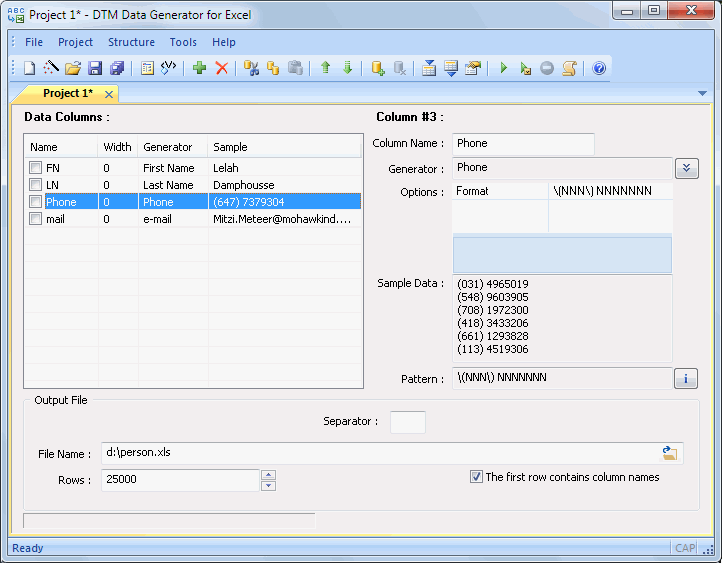Click the Pattern input field
The image size is (722, 563).
click(562, 378)
